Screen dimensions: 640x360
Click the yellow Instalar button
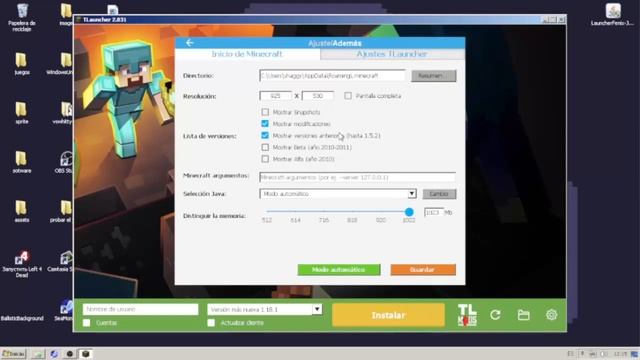tap(388, 315)
